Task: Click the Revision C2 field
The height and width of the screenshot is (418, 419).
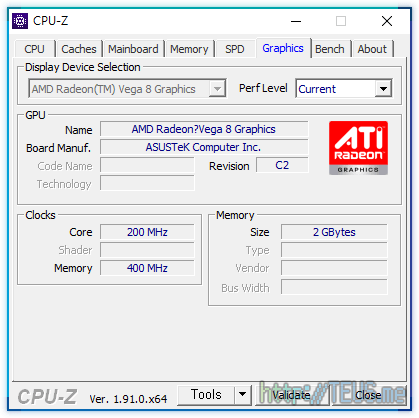Action: tap(282, 165)
